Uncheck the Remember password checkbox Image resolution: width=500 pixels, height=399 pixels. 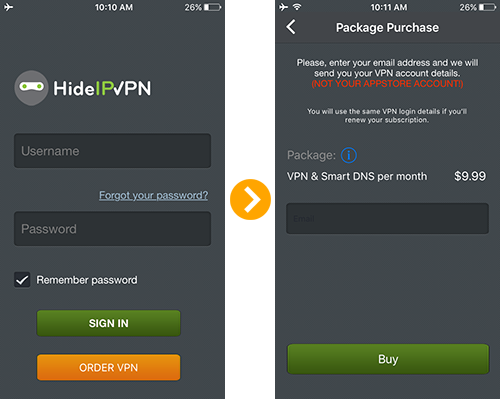(x=22, y=280)
